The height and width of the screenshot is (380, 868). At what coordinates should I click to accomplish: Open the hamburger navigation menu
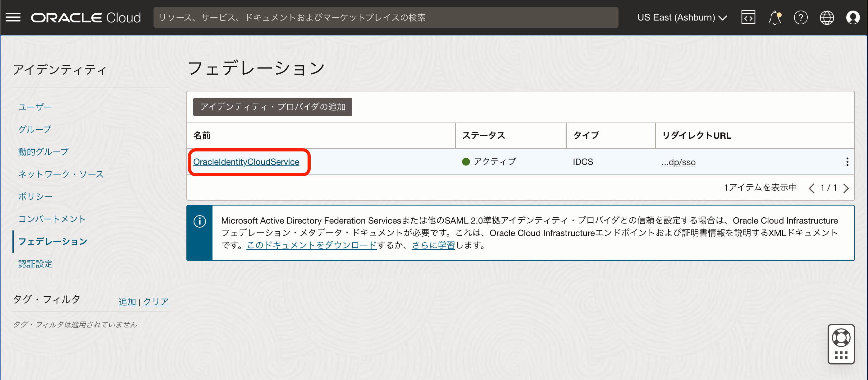(x=13, y=17)
